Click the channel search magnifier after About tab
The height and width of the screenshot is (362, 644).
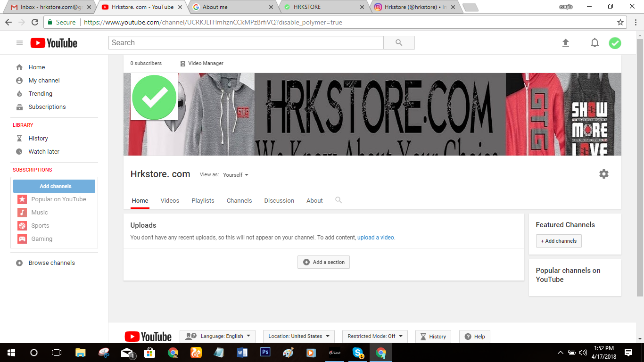[339, 200]
